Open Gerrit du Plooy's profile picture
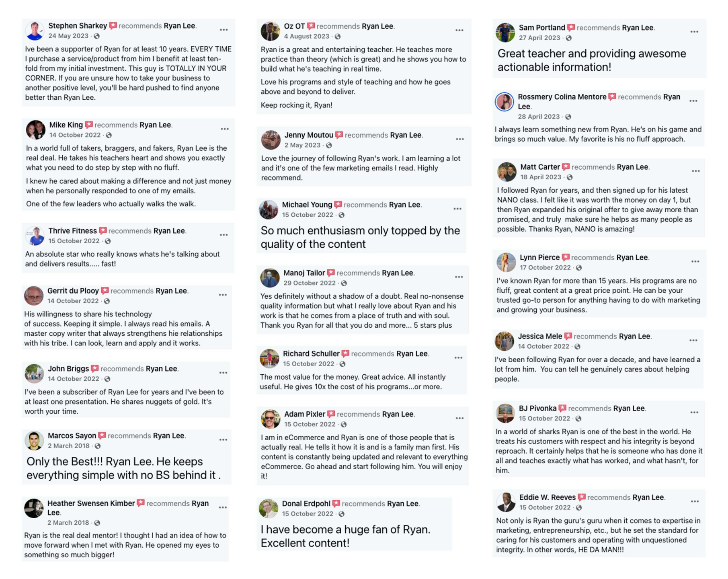Screen dimensions: 728x579 34,296
